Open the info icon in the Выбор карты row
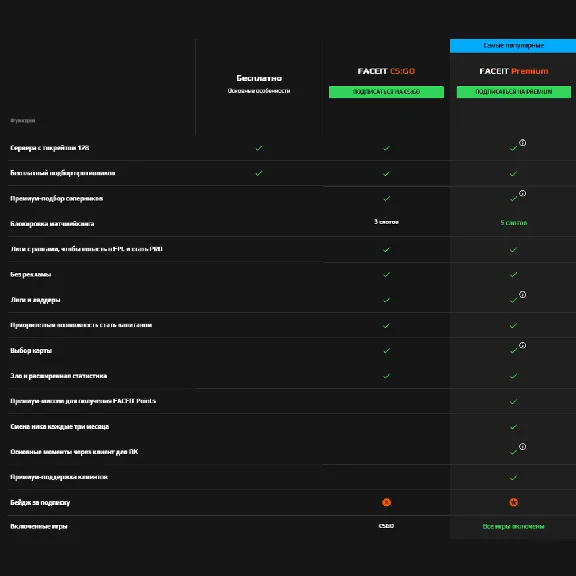Viewport: 576px width, 576px height. [x=522, y=345]
